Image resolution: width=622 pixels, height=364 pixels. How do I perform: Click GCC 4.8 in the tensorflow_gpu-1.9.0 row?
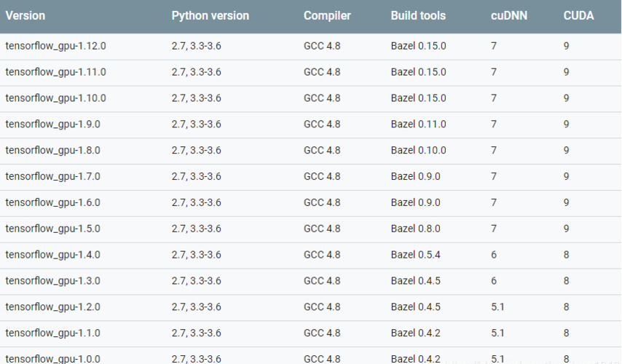click(x=322, y=124)
